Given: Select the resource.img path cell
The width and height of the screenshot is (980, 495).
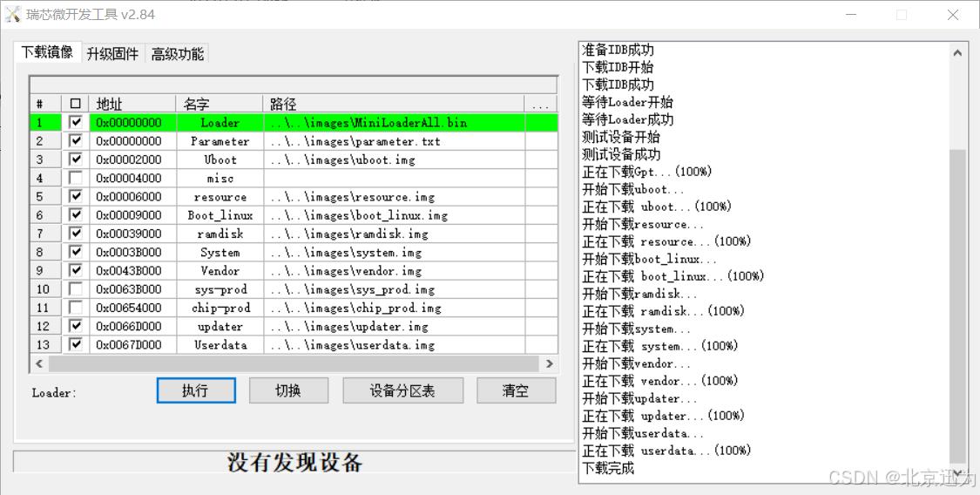Looking at the screenshot, I should (394, 196).
